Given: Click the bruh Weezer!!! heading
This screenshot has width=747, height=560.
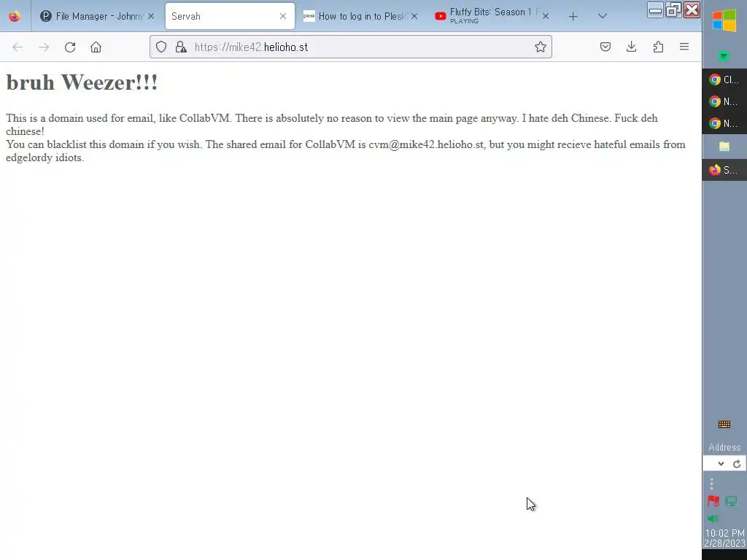Looking at the screenshot, I should point(82,82).
